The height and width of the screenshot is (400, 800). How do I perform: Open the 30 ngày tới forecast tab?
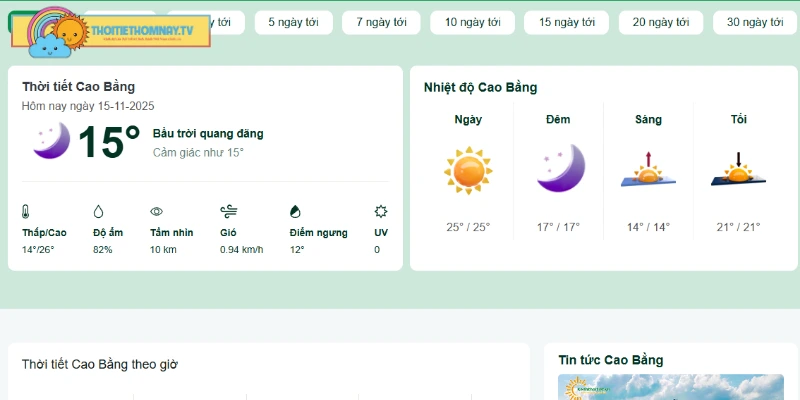(x=755, y=22)
